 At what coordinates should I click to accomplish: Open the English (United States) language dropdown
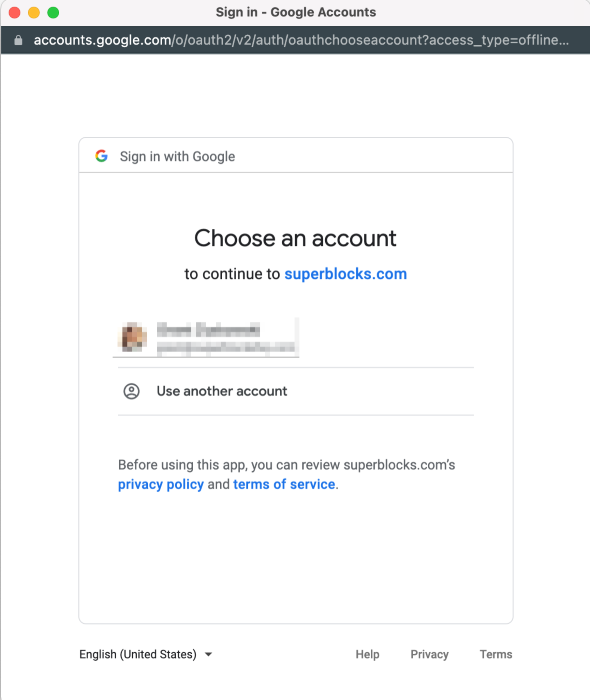pyautogui.click(x=138, y=654)
